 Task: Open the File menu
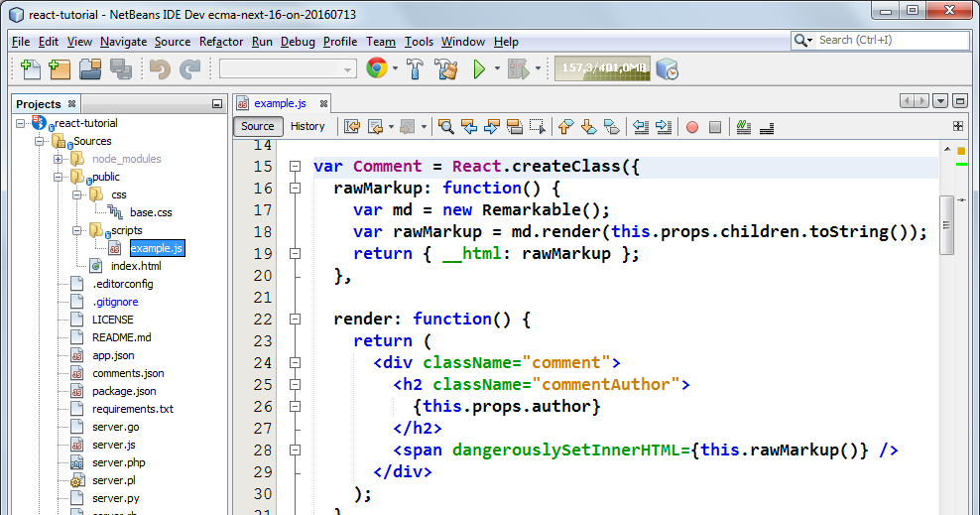pyautogui.click(x=21, y=42)
